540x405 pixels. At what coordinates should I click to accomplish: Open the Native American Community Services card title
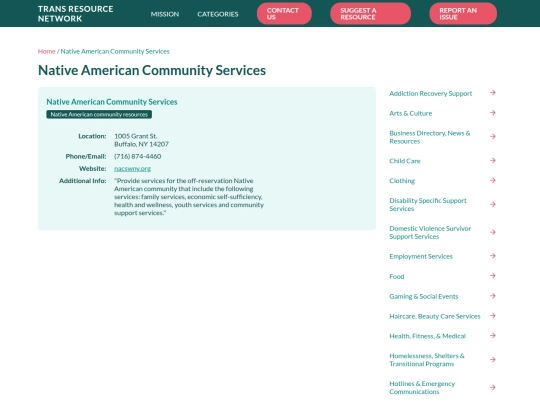(x=112, y=102)
